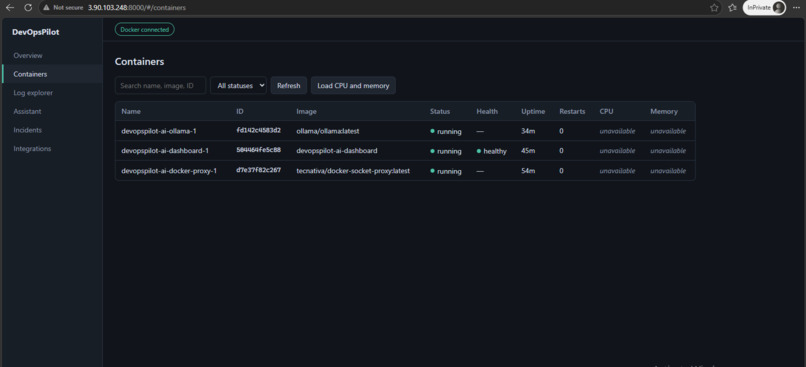The height and width of the screenshot is (367, 806).
Task: Click the Not secure warning icon
Action: [47, 8]
